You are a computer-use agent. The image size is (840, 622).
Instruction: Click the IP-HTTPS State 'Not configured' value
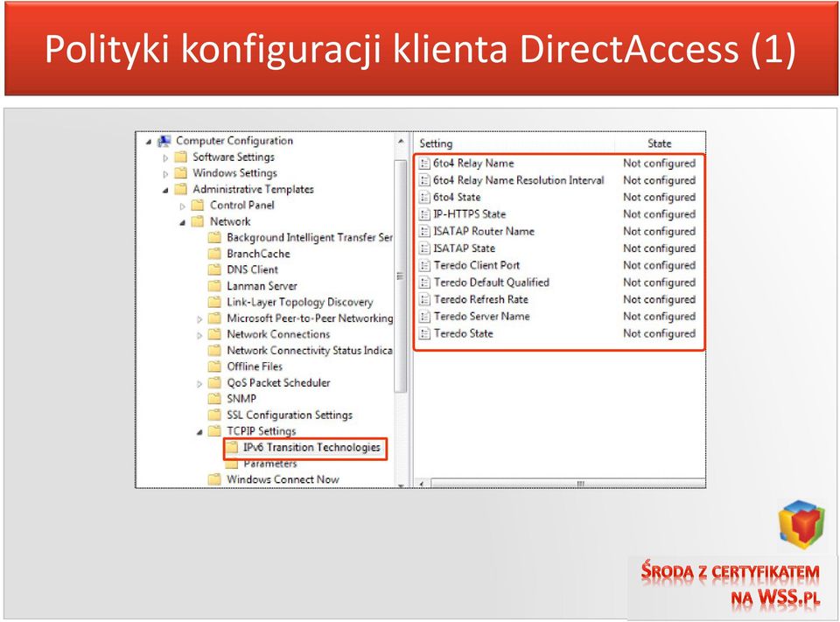(x=660, y=214)
